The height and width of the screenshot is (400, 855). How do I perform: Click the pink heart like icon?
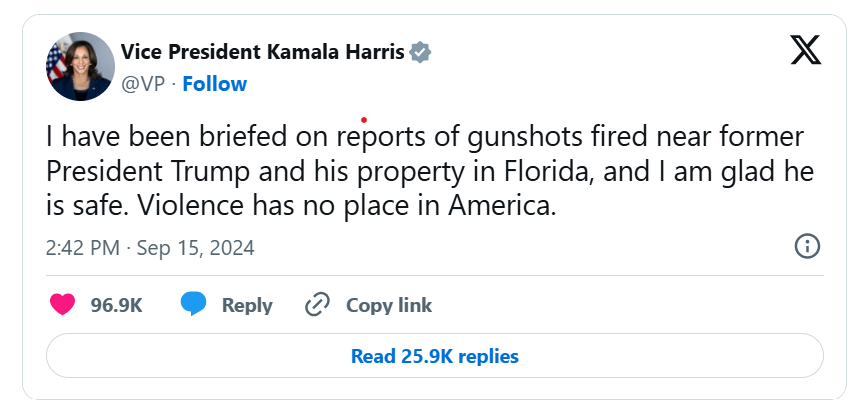pos(62,304)
